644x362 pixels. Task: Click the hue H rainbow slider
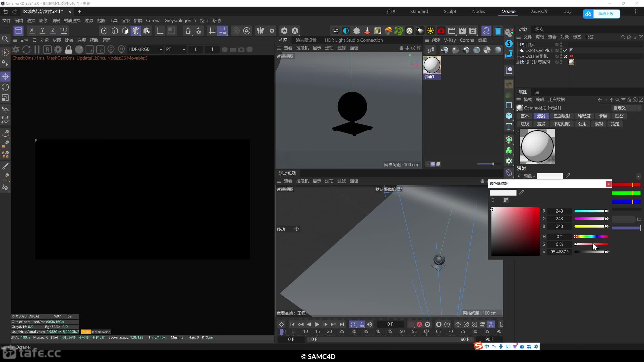[x=591, y=237]
